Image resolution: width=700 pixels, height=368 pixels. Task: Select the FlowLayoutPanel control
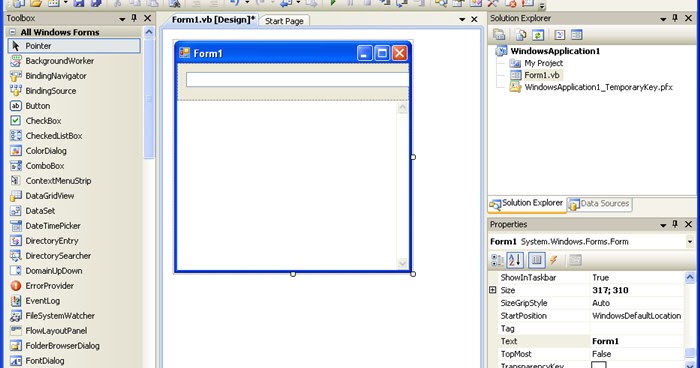pos(74,330)
